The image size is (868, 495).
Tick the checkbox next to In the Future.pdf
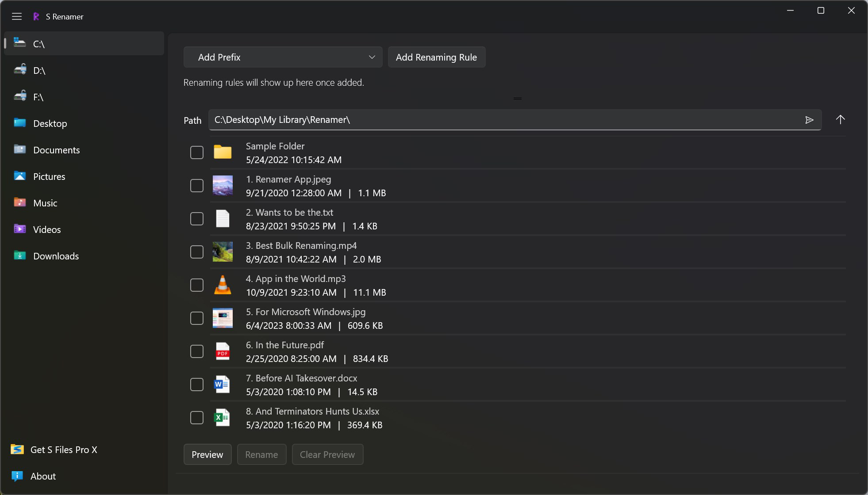tap(196, 351)
